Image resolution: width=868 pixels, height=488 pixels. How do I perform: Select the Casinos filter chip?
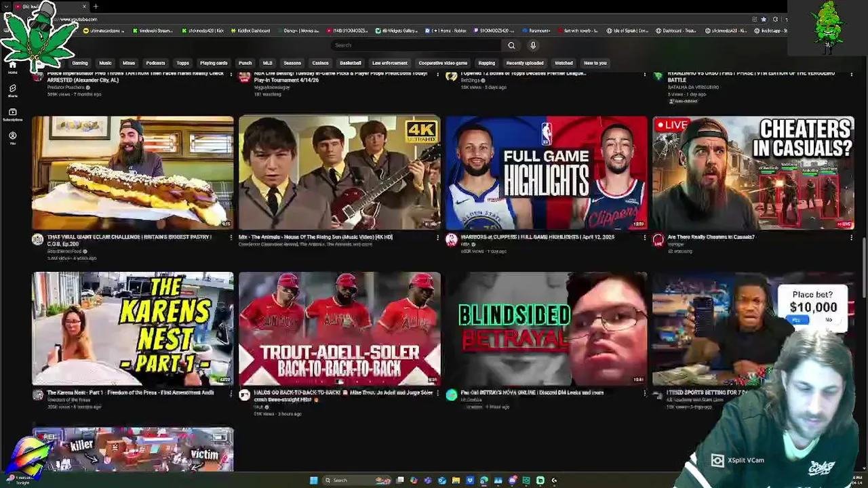[320, 63]
